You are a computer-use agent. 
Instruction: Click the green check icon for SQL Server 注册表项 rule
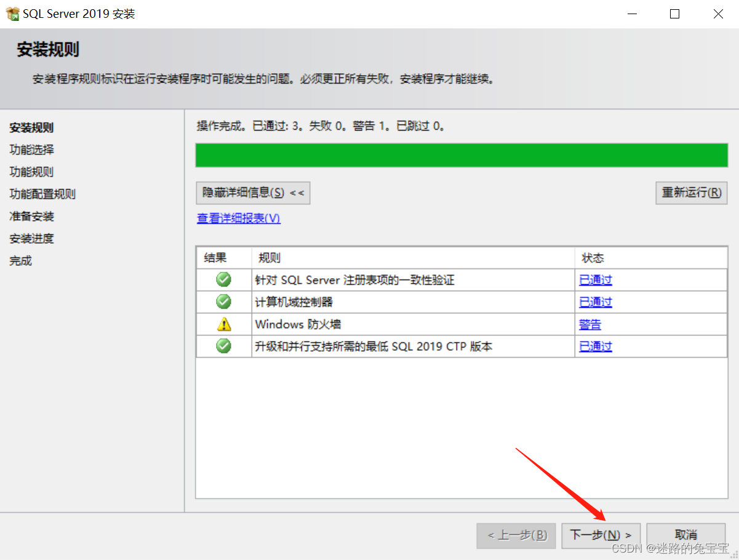click(x=224, y=280)
